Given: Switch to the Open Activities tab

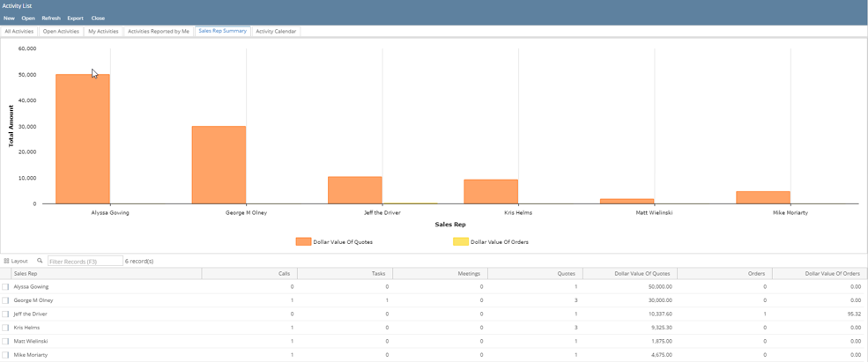Looking at the screenshot, I should (61, 32).
